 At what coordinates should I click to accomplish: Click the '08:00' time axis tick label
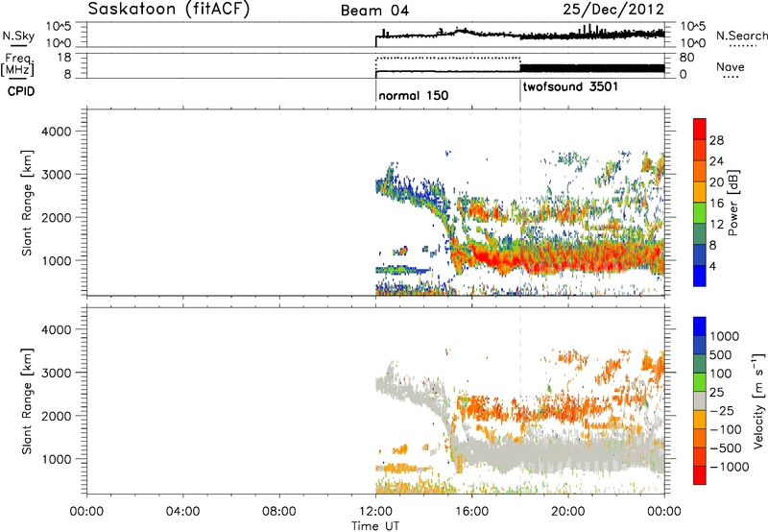point(278,512)
